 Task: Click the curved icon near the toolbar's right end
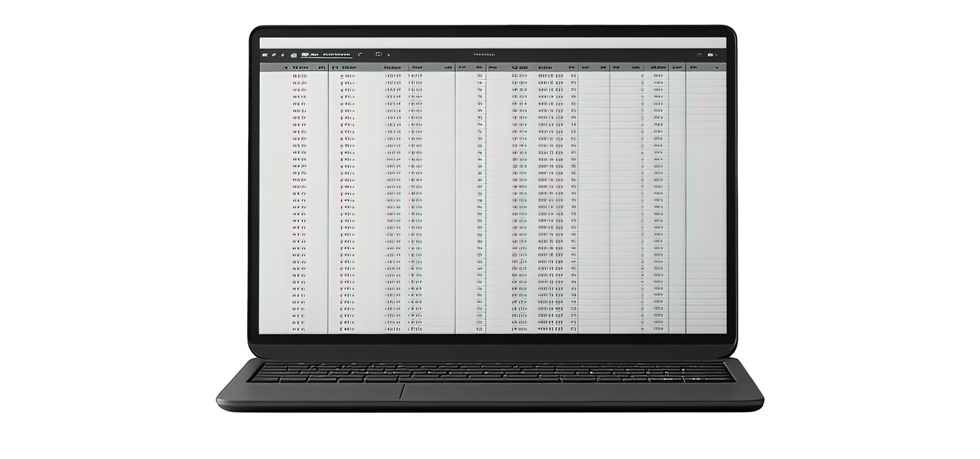click(x=699, y=55)
